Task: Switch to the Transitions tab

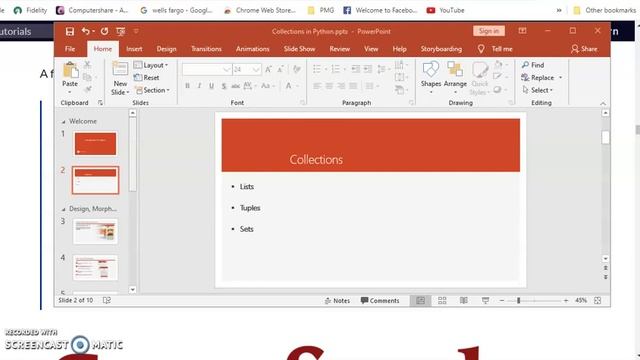Action: (x=206, y=49)
